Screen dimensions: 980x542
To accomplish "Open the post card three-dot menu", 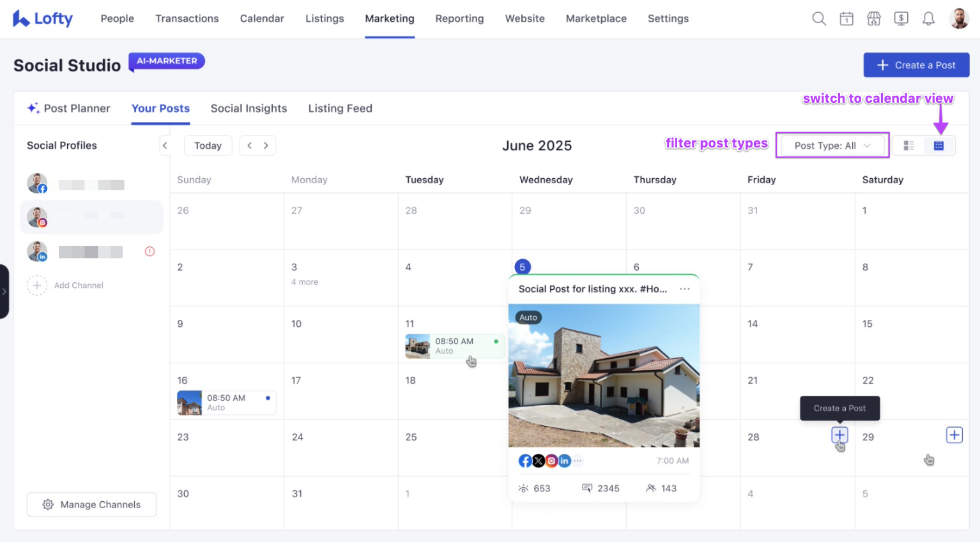I will click(684, 289).
